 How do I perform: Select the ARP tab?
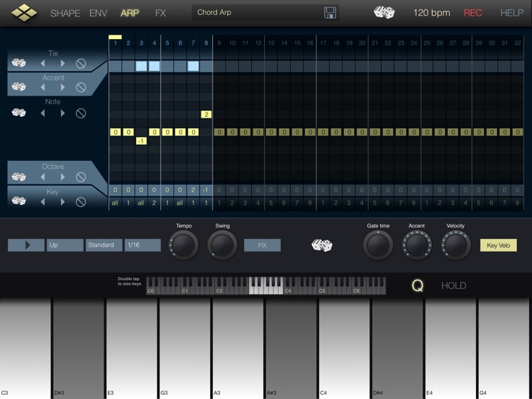[x=130, y=13]
